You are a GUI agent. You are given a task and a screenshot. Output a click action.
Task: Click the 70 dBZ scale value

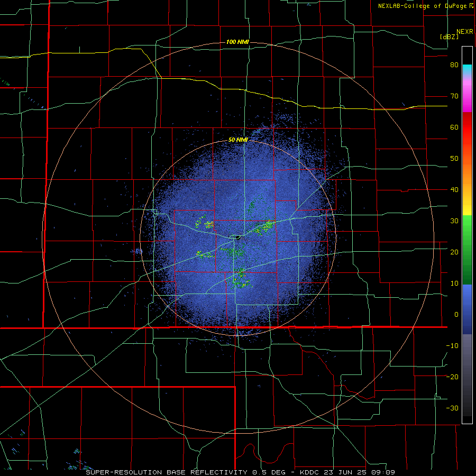(454, 96)
